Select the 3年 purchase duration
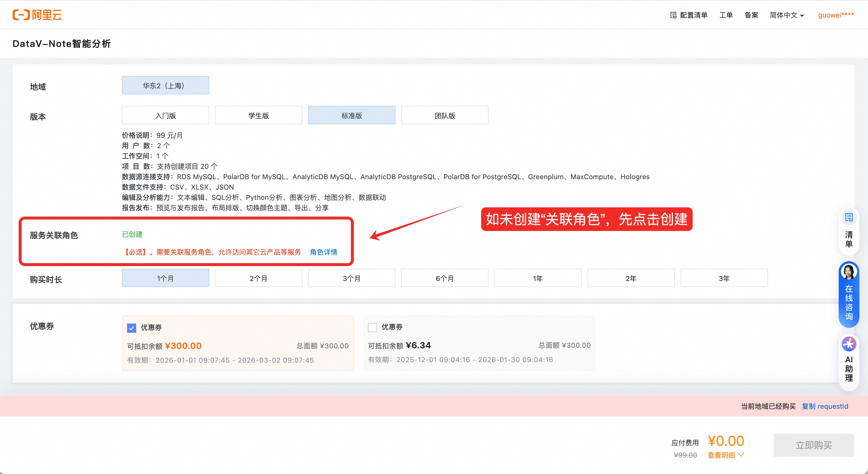 [724, 278]
